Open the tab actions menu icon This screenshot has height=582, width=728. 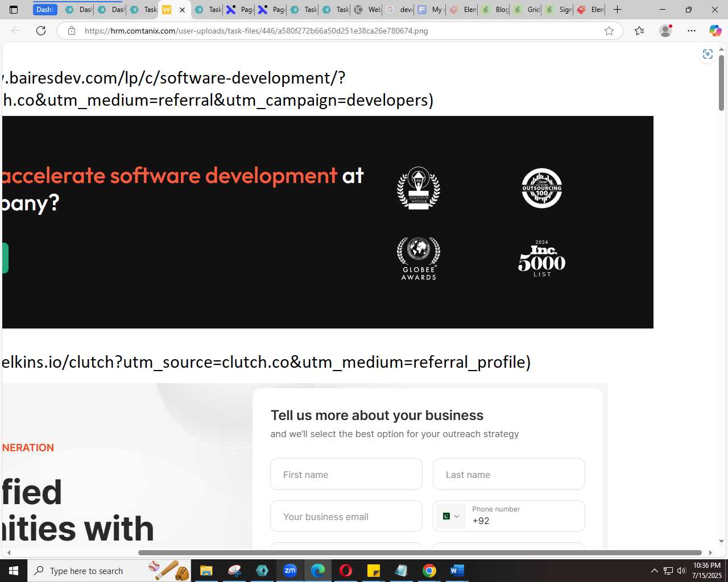[x=14, y=10]
